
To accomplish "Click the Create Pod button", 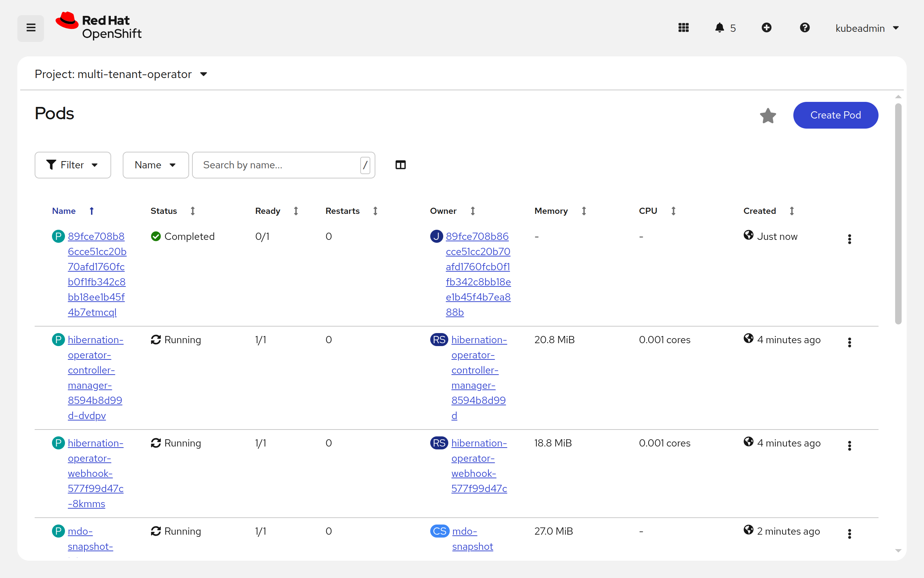I will [x=836, y=115].
